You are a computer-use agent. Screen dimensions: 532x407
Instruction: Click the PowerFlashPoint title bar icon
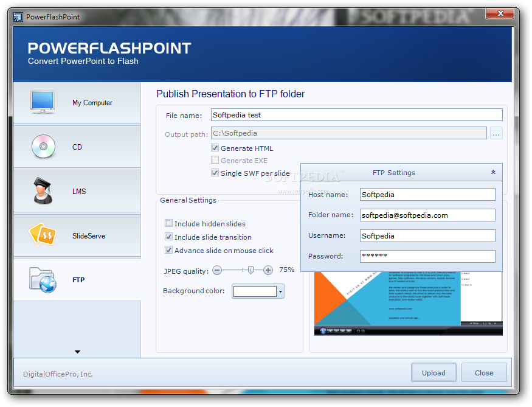[x=18, y=16]
